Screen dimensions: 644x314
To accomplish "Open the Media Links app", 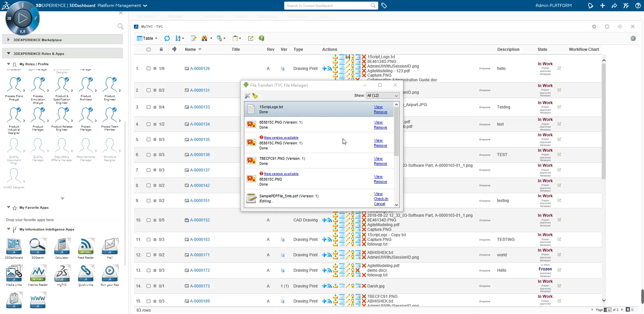I will (x=14, y=274).
